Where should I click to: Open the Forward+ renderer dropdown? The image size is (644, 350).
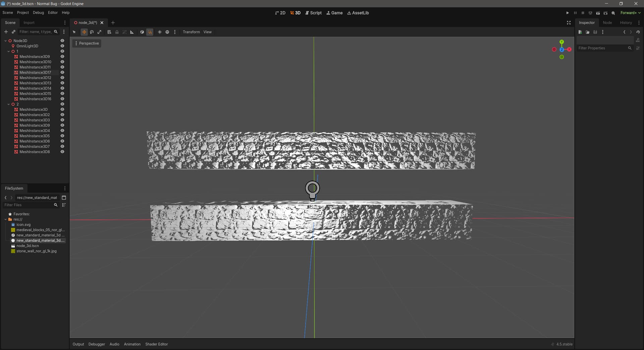click(x=630, y=13)
